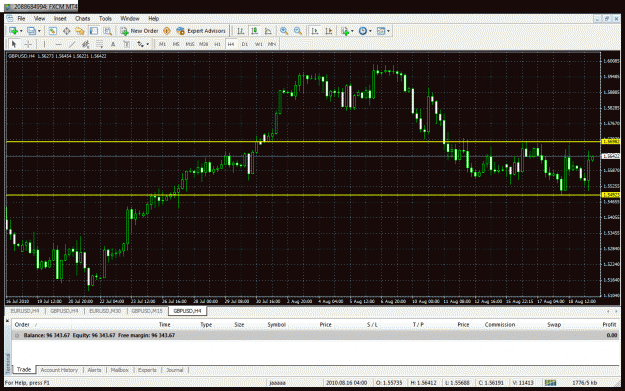Click the Arrows objects icon
625x391 pixels.
click(140, 44)
